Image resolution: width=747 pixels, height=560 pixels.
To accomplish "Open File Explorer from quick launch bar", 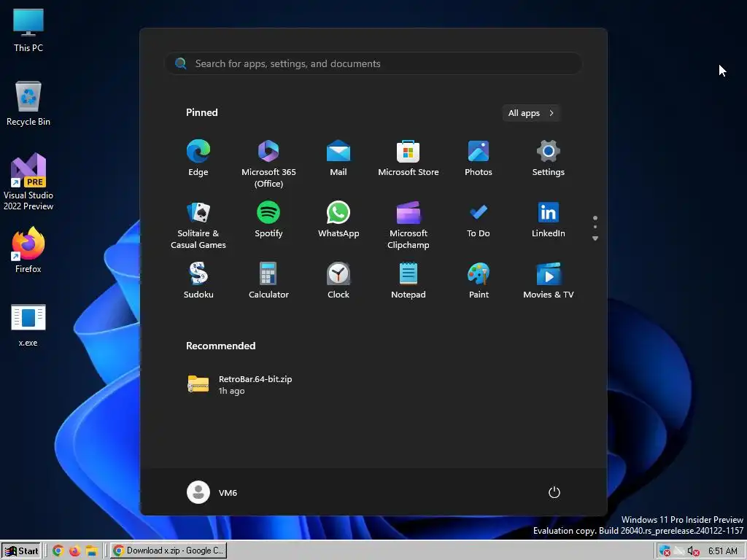I will [91, 551].
